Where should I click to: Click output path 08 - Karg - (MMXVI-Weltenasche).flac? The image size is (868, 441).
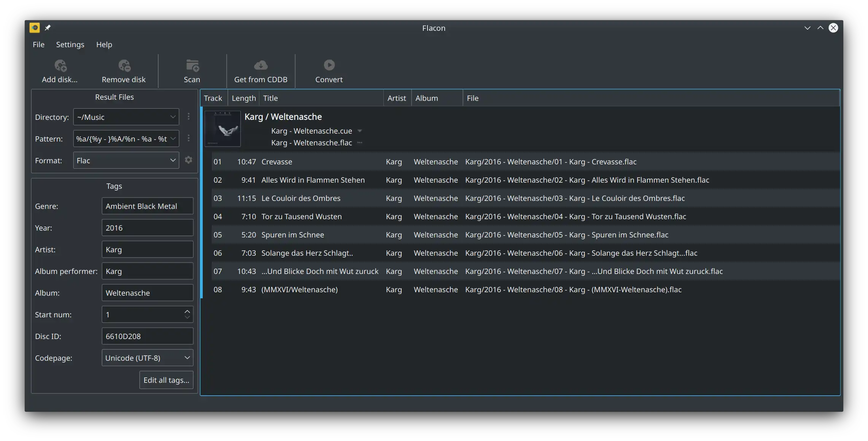[x=573, y=290]
